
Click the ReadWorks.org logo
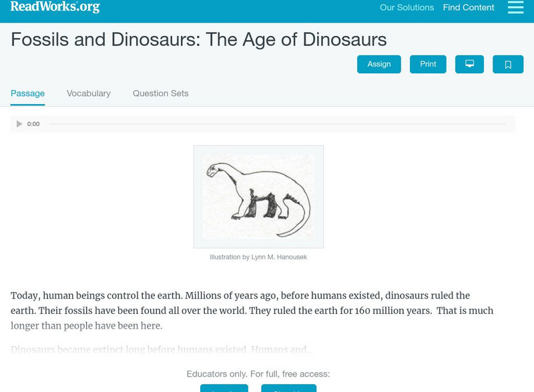55,7
